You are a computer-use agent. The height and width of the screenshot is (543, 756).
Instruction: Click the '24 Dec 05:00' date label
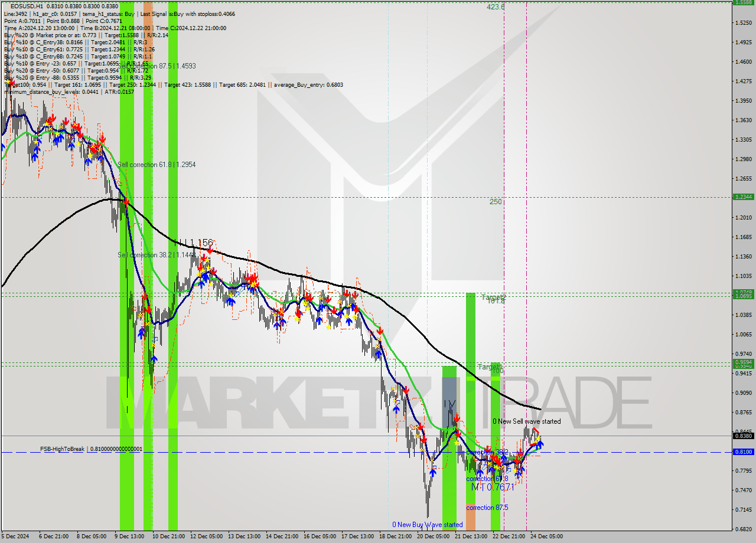546,537
